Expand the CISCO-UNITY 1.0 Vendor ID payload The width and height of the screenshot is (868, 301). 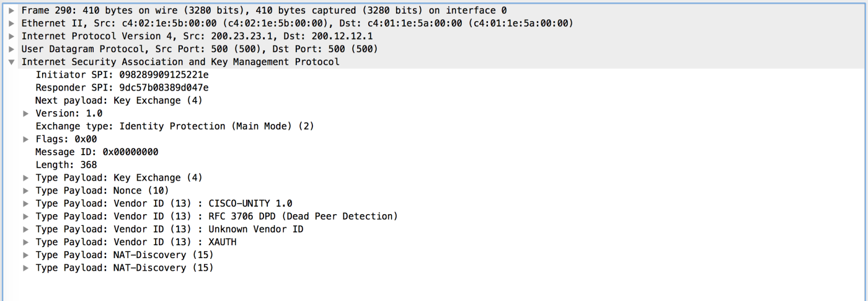[26, 204]
